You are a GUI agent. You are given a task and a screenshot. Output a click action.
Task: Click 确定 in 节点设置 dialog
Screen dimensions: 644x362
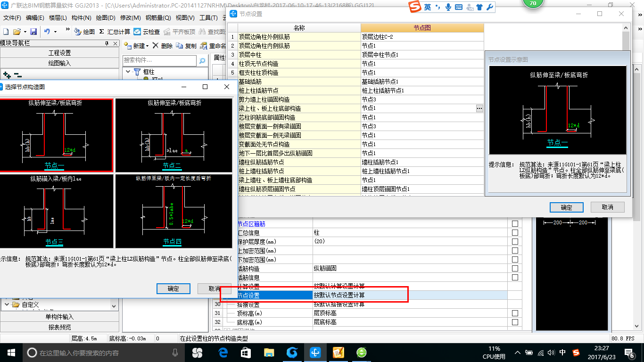pyautogui.click(x=566, y=207)
